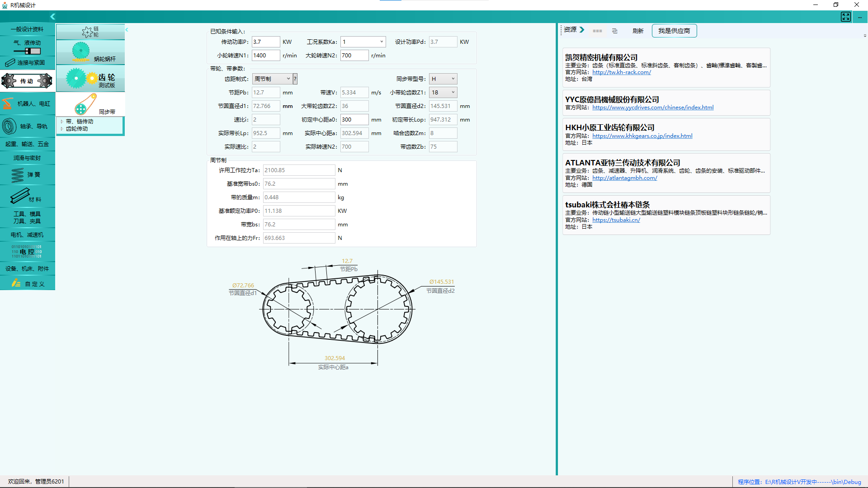Open the 齿轮 gear module icon

(90, 79)
